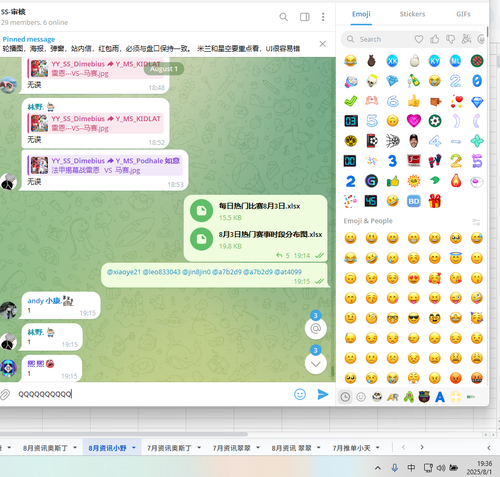Open dropdown arrow on 8月资讯奥斯丁 tab
Viewport: 500px width, 477px height.
point(75,448)
